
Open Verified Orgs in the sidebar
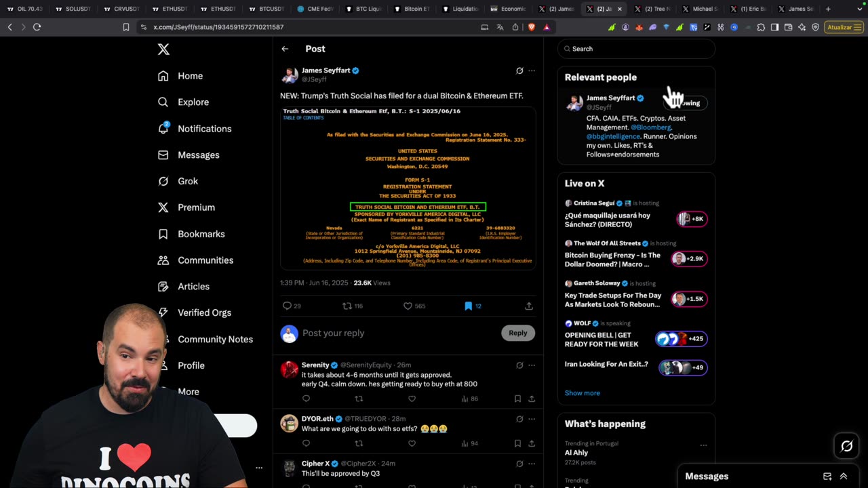(x=195, y=312)
